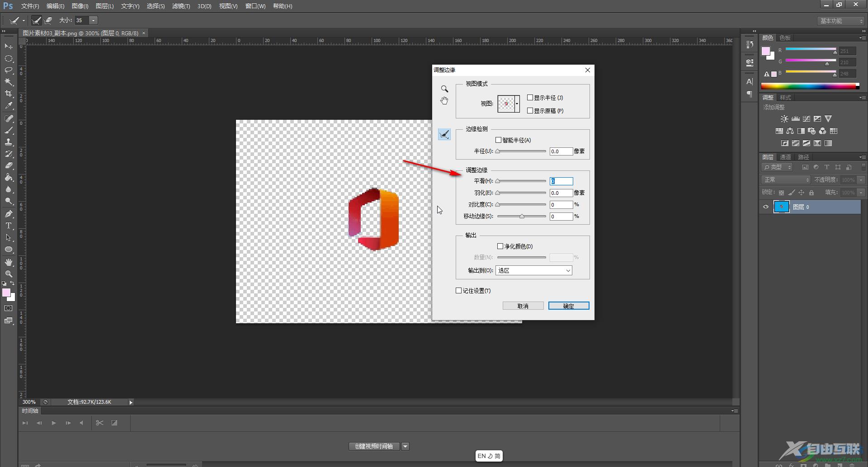
Task: Click the 对比度 value input field
Action: (561, 205)
